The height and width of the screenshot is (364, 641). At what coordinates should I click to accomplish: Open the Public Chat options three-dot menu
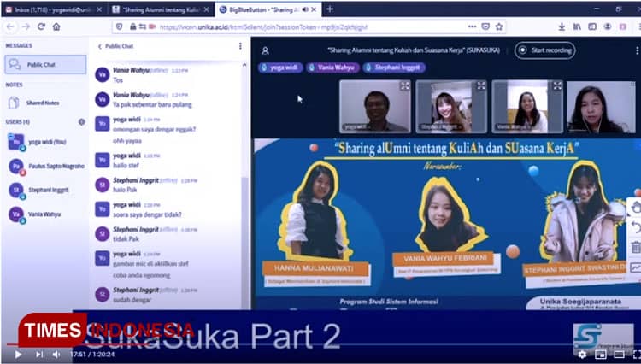pyautogui.click(x=240, y=46)
